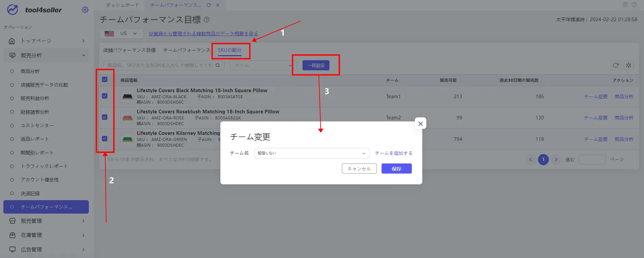Image resolution: width=644 pixels, height=258 pixels.
Task: Click the clock history icon top-right
Action: tap(634, 4)
